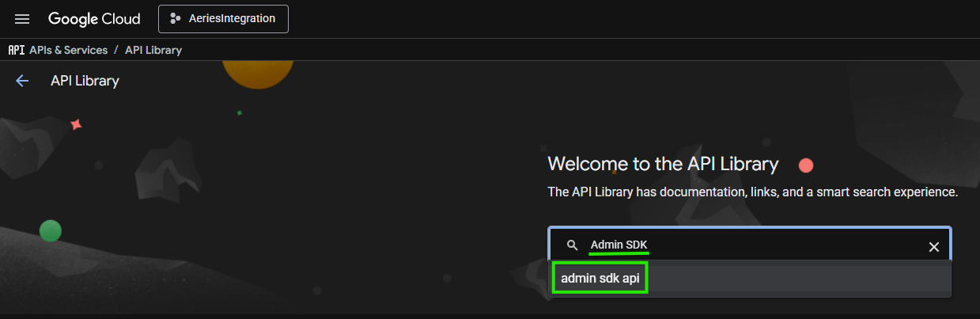The image size is (980, 319).
Task: Open the hamburger navigation menu
Action: point(22,19)
